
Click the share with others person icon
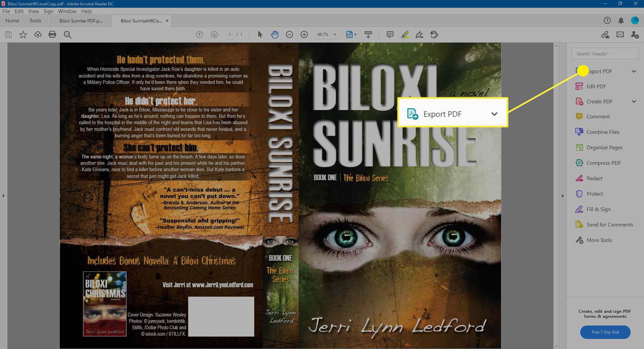point(635,35)
